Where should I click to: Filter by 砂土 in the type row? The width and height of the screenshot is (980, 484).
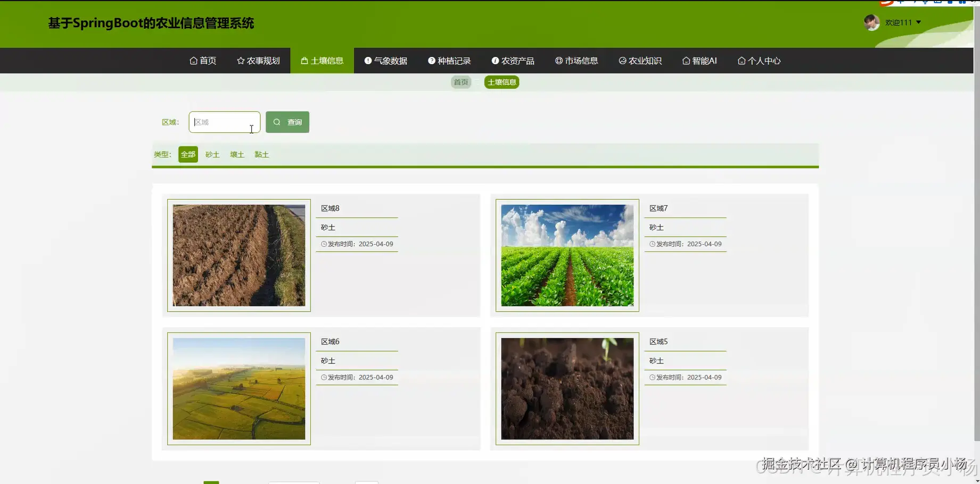212,154
